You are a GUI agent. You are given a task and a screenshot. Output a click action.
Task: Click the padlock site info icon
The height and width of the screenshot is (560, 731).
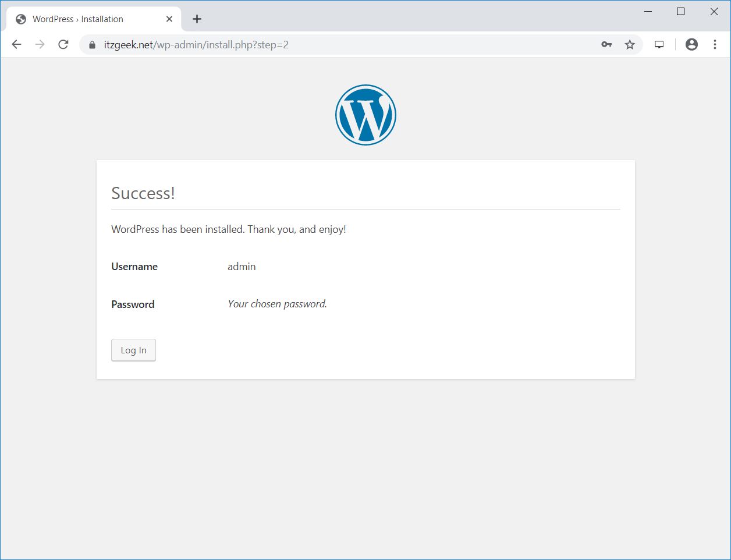point(92,45)
